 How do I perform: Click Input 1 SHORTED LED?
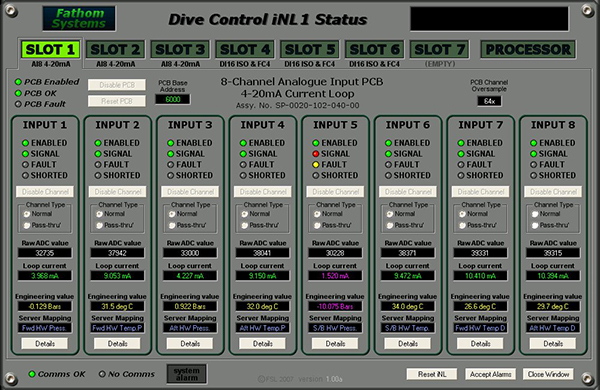[25, 175]
